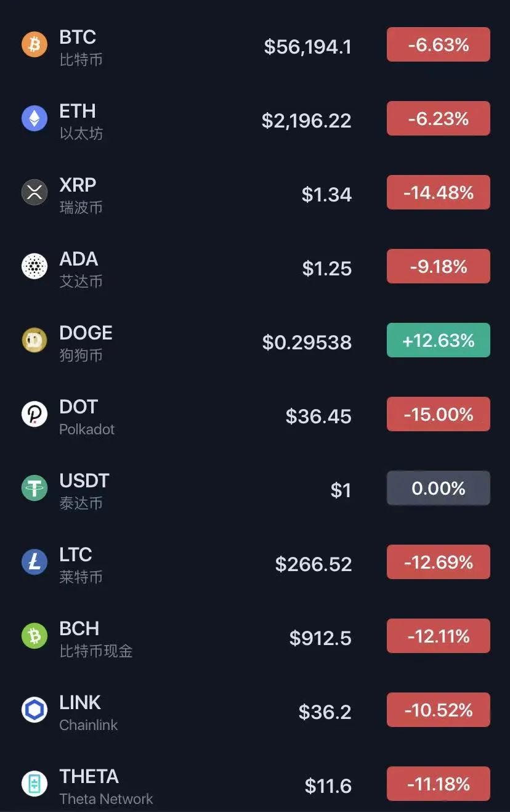Tap the green Tether USDT icon

coord(34,488)
